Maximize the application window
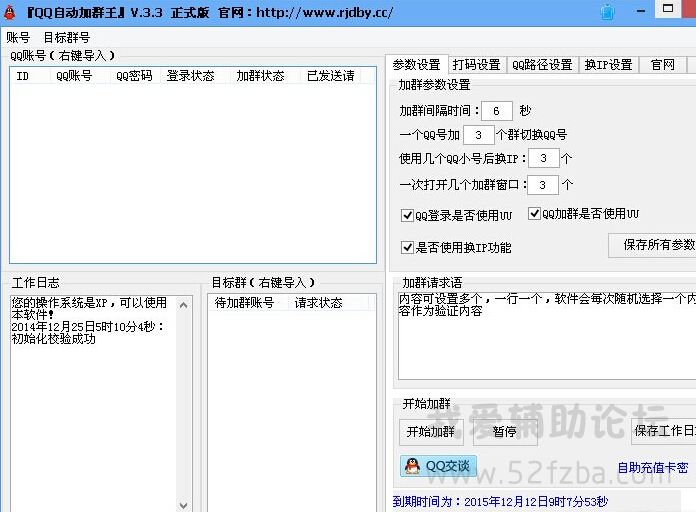The height and width of the screenshot is (512, 696). tap(668, 8)
